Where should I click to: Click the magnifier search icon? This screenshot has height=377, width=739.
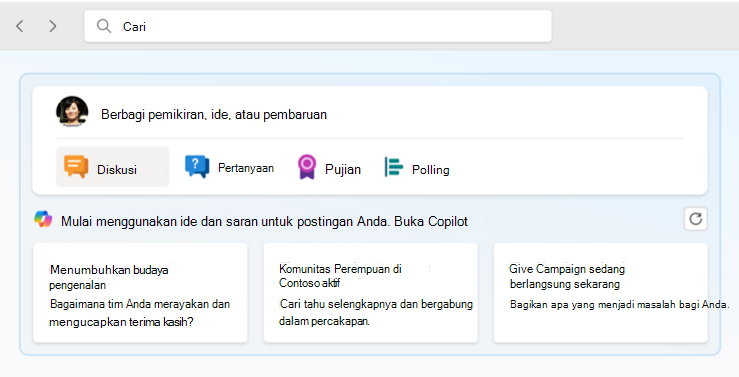(x=104, y=26)
